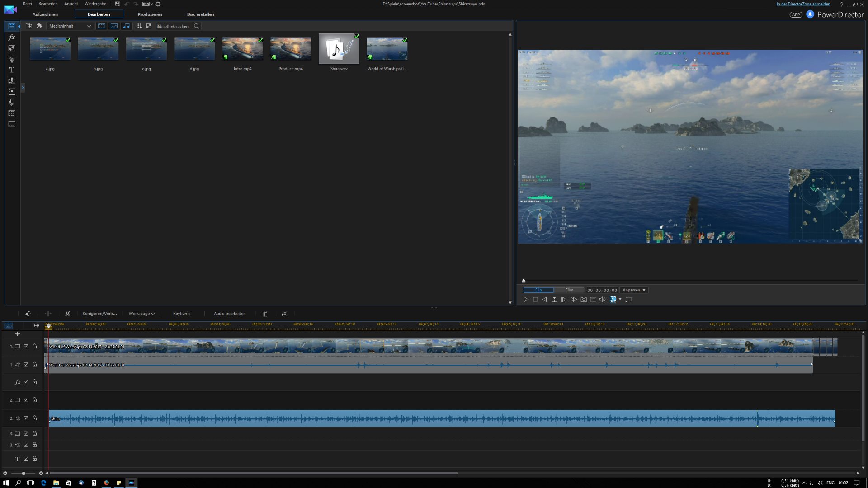
Task: Select the Shira.wav thumbnail in library
Action: (x=339, y=49)
